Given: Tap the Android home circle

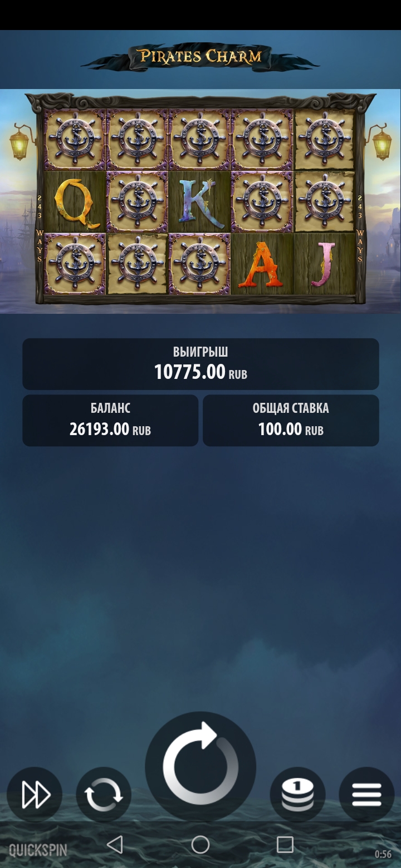Looking at the screenshot, I should click(200, 845).
